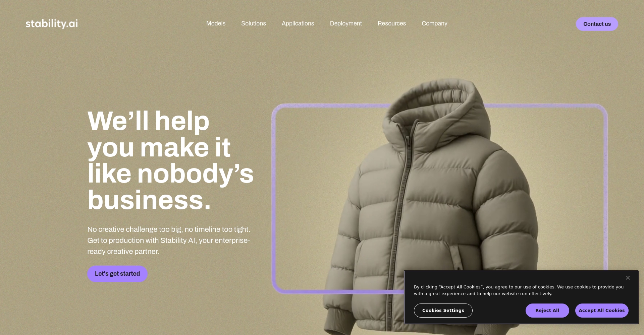Open the Company menu

coord(434,23)
